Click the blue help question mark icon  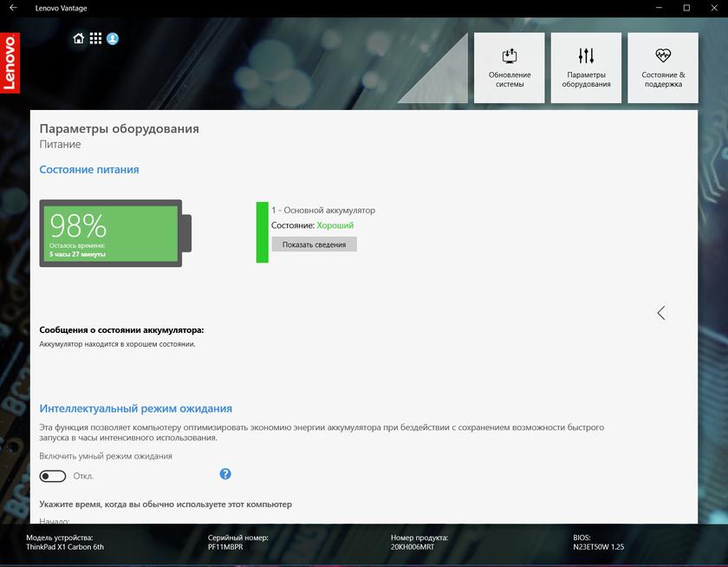(225, 474)
